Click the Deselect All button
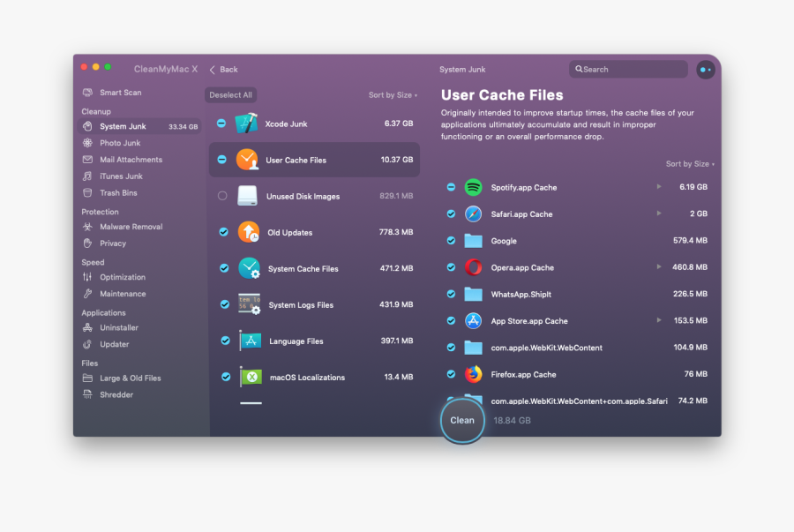Image resolution: width=794 pixels, height=532 pixels. (x=230, y=95)
